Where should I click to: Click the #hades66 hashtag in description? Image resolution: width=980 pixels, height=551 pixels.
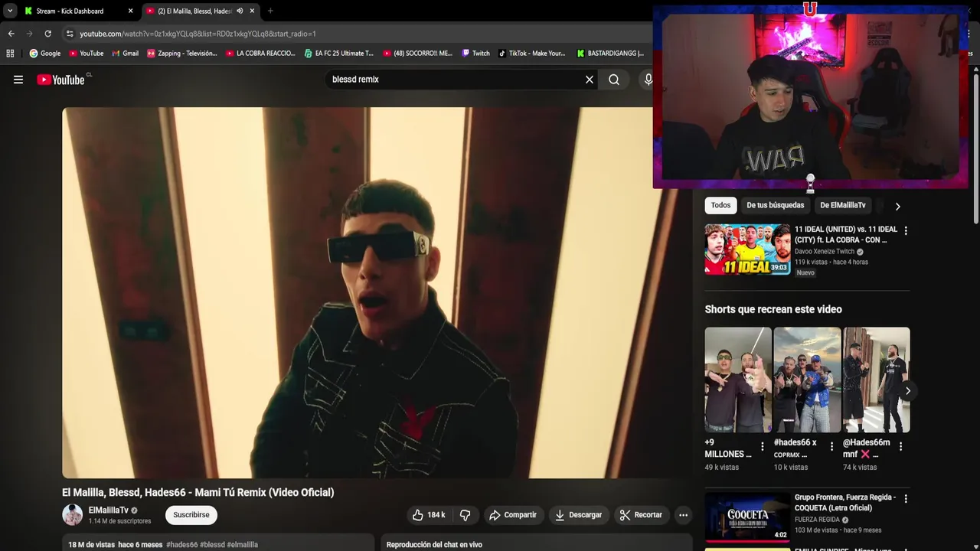click(x=182, y=545)
